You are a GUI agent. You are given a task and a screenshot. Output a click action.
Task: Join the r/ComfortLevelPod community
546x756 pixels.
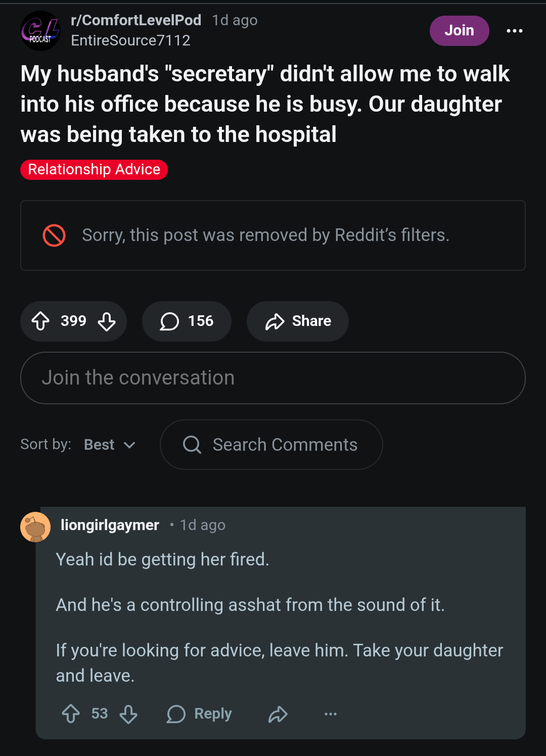coord(459,30)
